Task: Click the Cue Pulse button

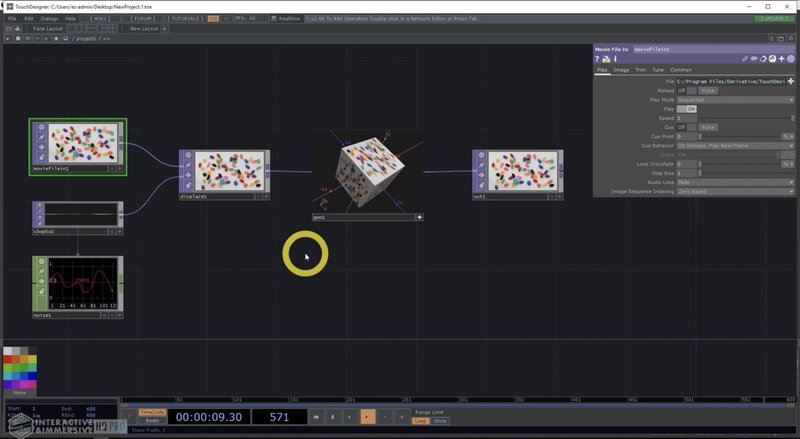Action: point(708,128)
